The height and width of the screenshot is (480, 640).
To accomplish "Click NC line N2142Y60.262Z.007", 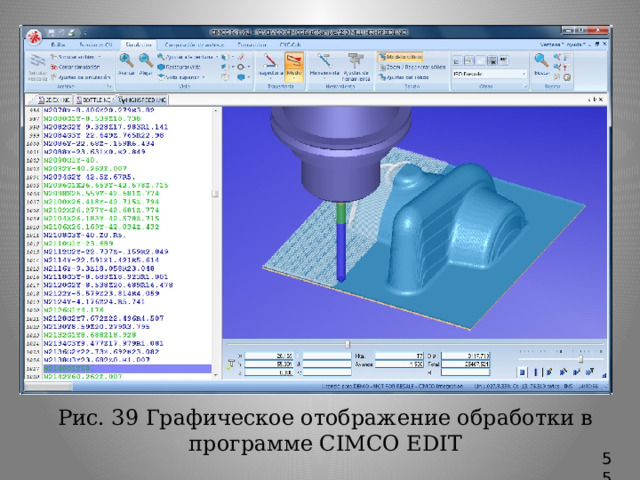I will coord(82,376).
